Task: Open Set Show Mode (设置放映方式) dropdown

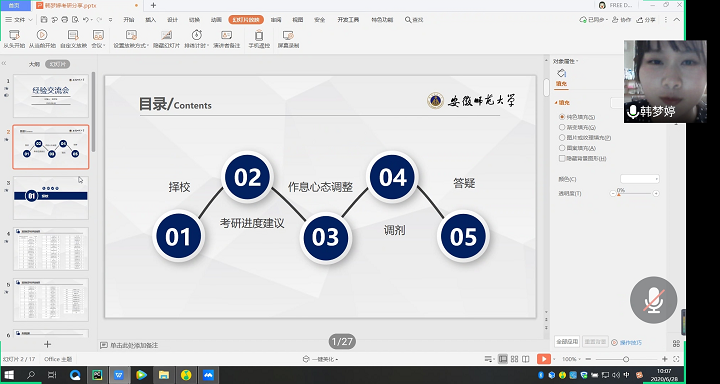Action: [131, 39]
